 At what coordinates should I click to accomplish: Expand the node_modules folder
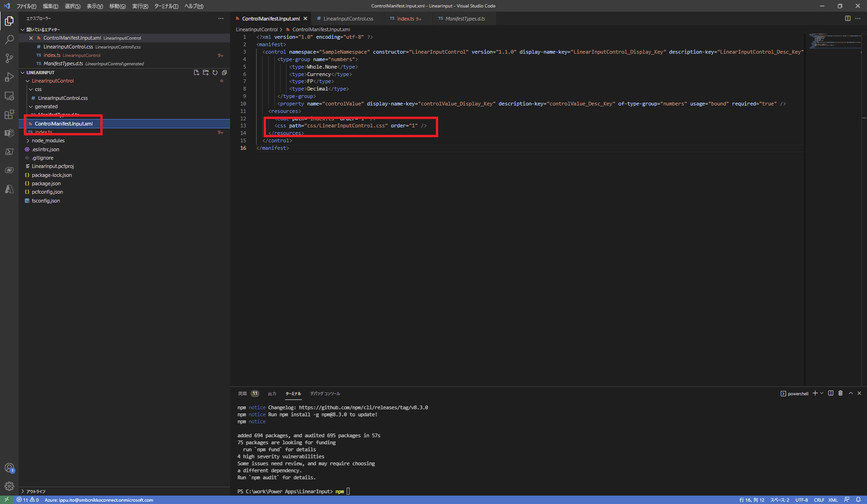point(49,140)
